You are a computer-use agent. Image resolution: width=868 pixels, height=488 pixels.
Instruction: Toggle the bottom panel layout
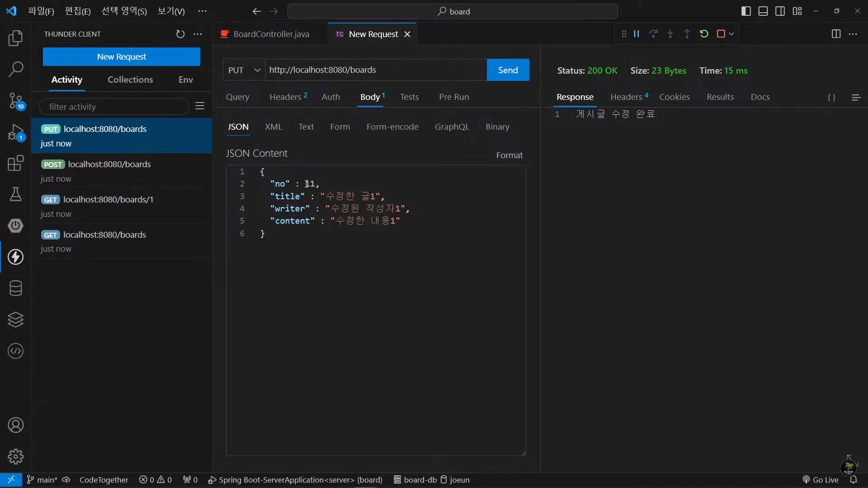click(763, 11)
